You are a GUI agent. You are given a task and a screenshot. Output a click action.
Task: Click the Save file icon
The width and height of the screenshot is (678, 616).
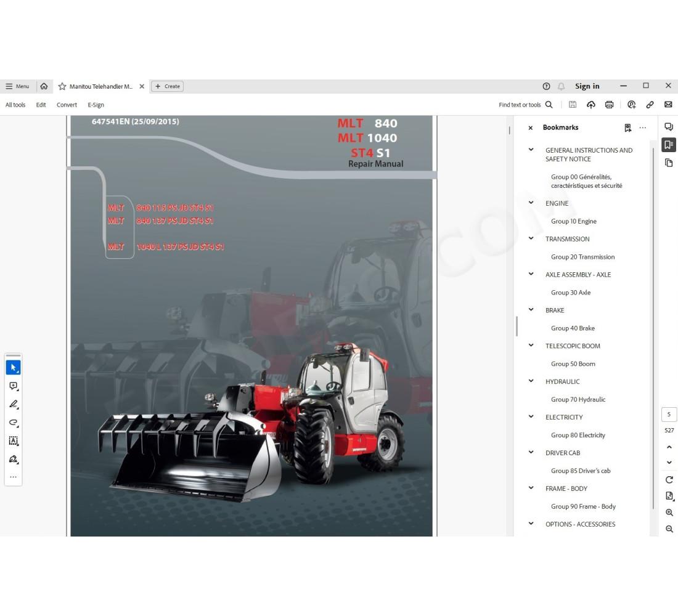[x=573, y=105]
